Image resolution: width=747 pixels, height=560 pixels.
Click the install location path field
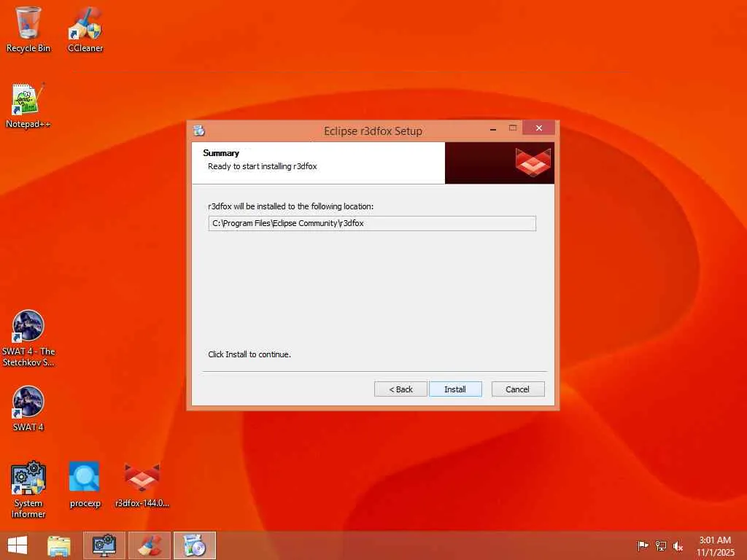(x=372, y=223)
